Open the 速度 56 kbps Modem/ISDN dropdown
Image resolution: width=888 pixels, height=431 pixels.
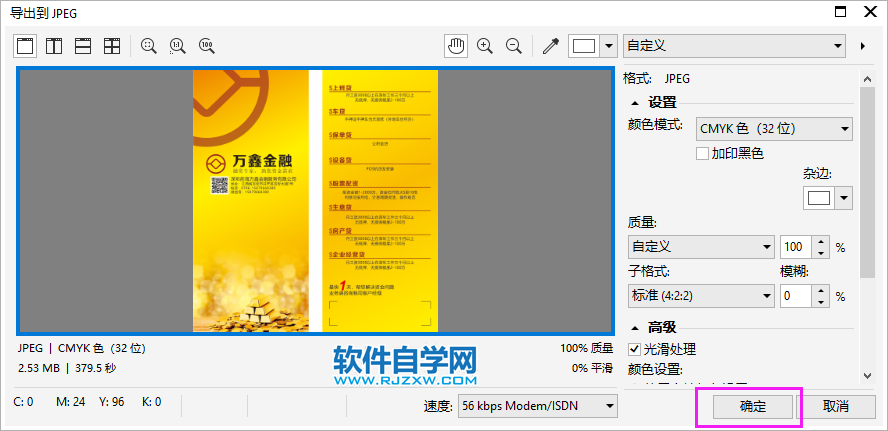(x=537, y=406)
